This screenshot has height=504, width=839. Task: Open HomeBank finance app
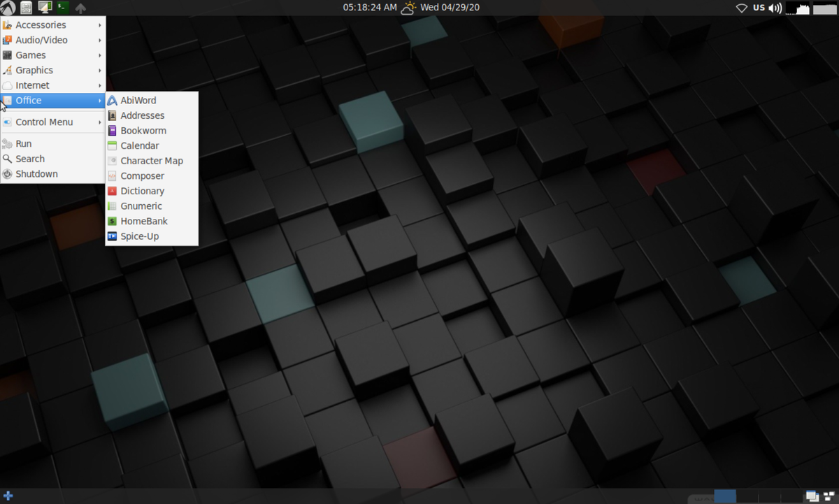152,221
